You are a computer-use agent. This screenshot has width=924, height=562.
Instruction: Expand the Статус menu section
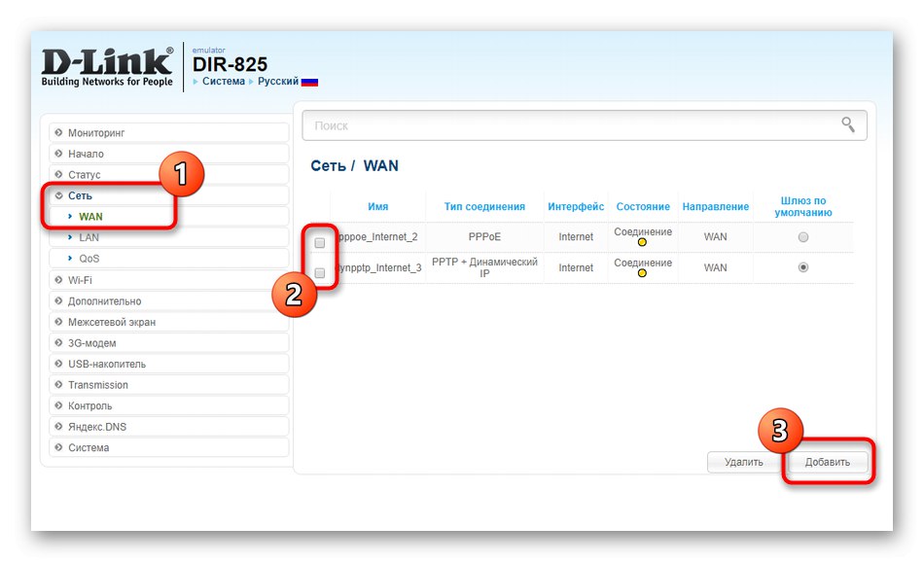click(169, 174)
